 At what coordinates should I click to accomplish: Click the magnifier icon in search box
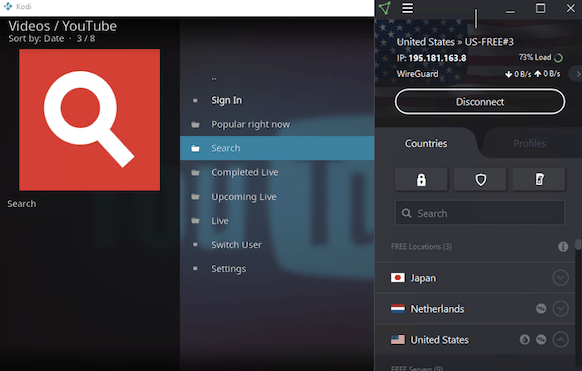point(407,213)
